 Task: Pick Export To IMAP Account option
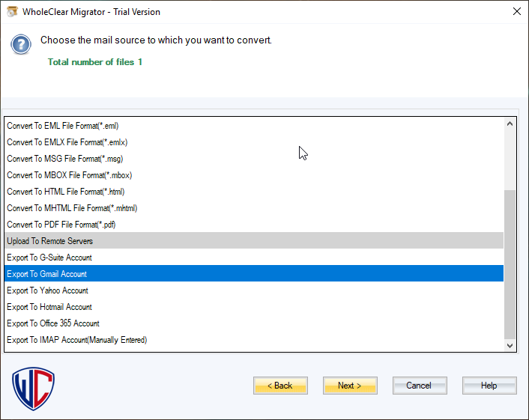(x=76, y=340)
